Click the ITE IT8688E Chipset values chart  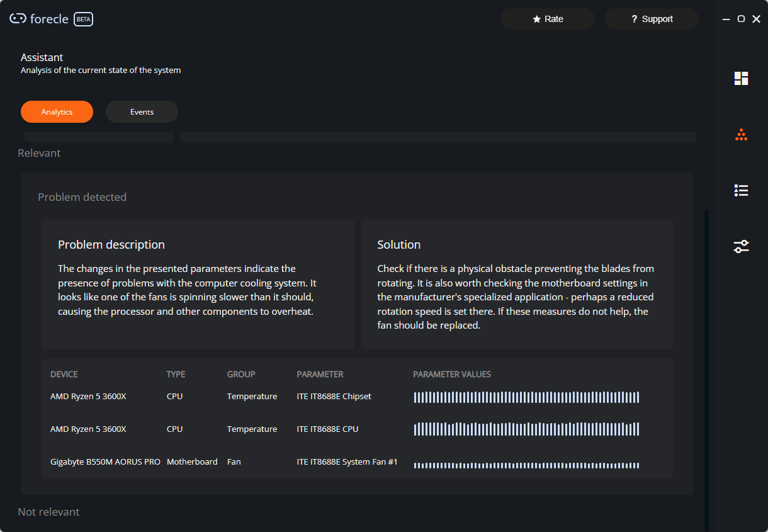(x=526, y=397)
